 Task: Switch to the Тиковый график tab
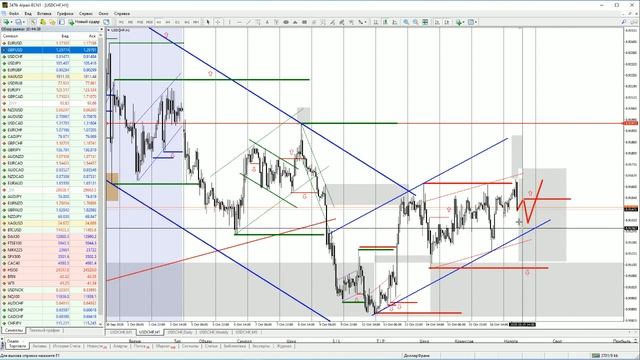[x=44, y=330]
